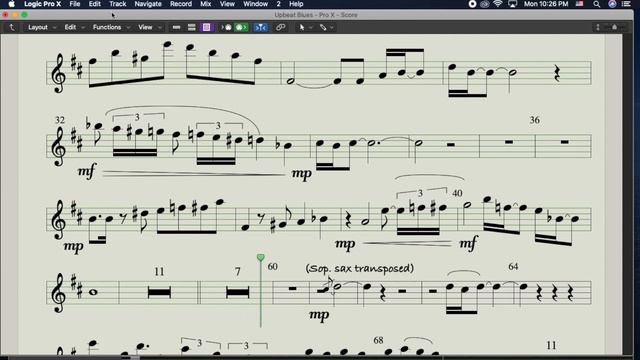
Task: Click bar number 40
Action: [x=457, y=193]
